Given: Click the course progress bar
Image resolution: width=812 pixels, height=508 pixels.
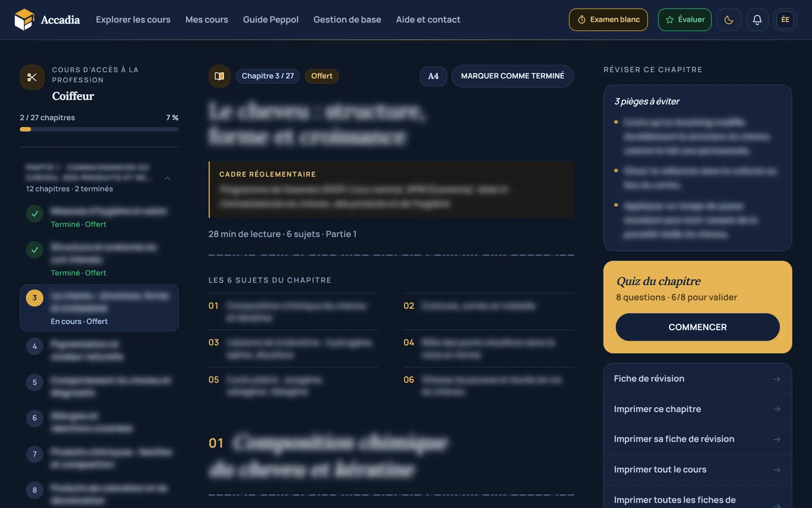Looking at the screenshot, I should (99, 130).
